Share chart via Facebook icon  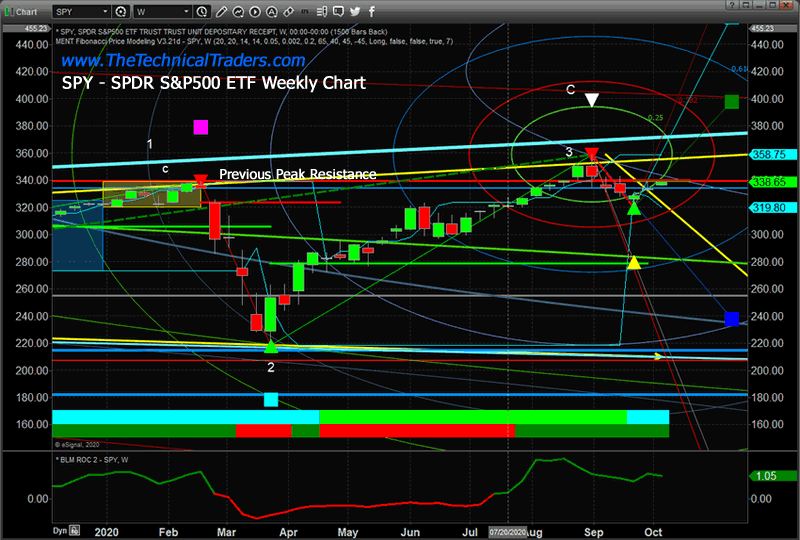click(x=371, y=11)
